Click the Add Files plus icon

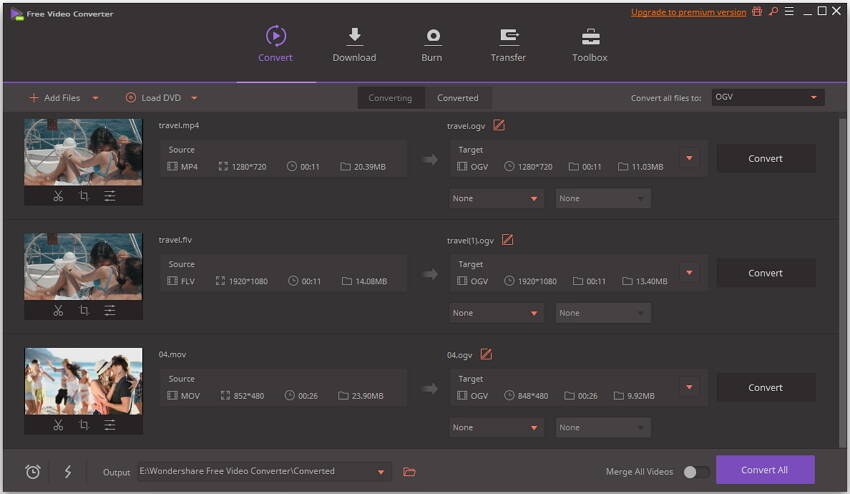coord(34,98)
